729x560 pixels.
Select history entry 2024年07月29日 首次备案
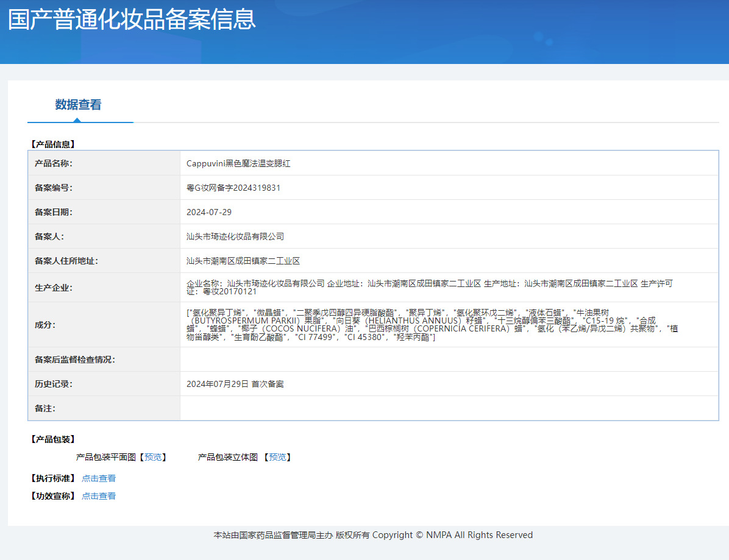[x=235, y=385]
